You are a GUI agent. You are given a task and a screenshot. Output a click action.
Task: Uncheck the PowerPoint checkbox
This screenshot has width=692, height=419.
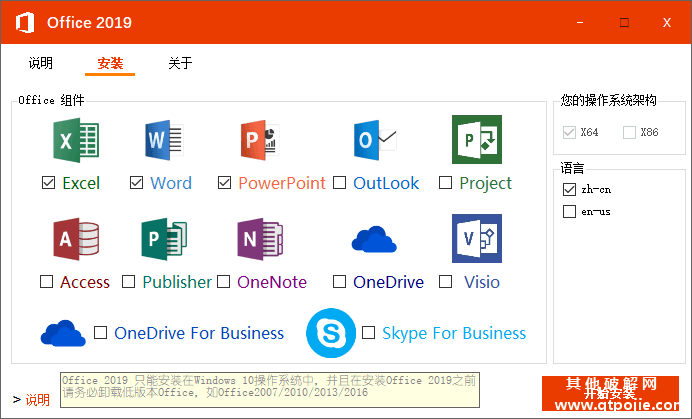(224, 182)
